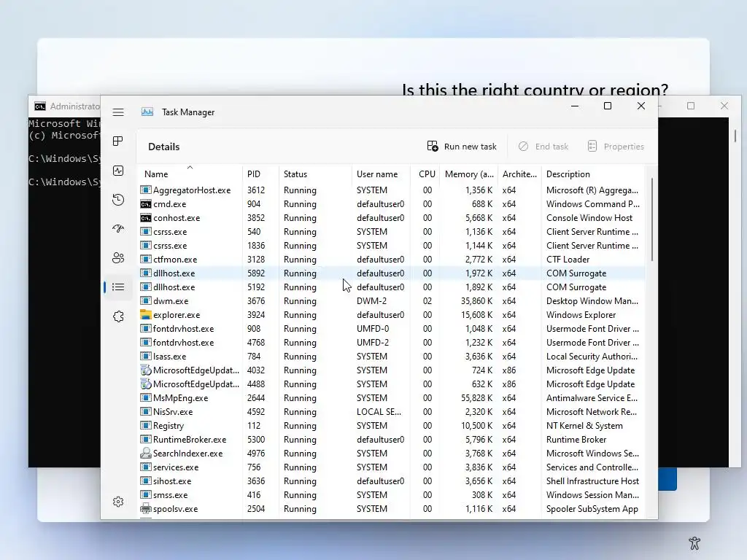Close the Command Prompt window
Image resolution: width=747 pixels, height=560 pixels.
pyautogui.click(x=724, y=106)
